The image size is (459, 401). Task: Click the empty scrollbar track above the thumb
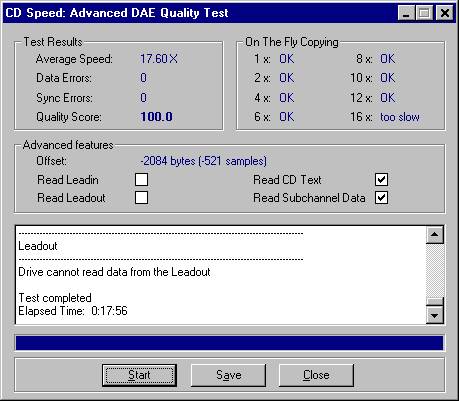(x=435, y=270)
